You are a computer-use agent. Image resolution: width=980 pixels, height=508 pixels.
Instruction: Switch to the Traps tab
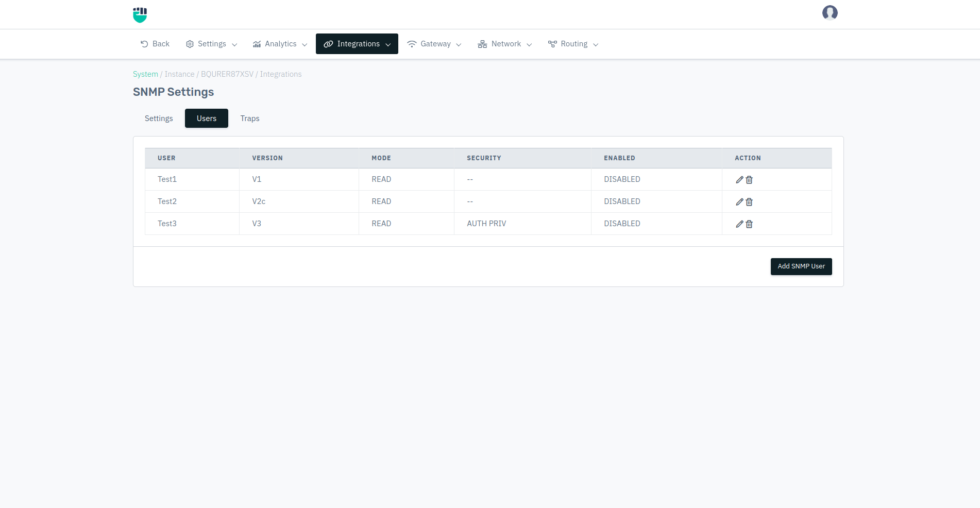[x=250, y=118]
